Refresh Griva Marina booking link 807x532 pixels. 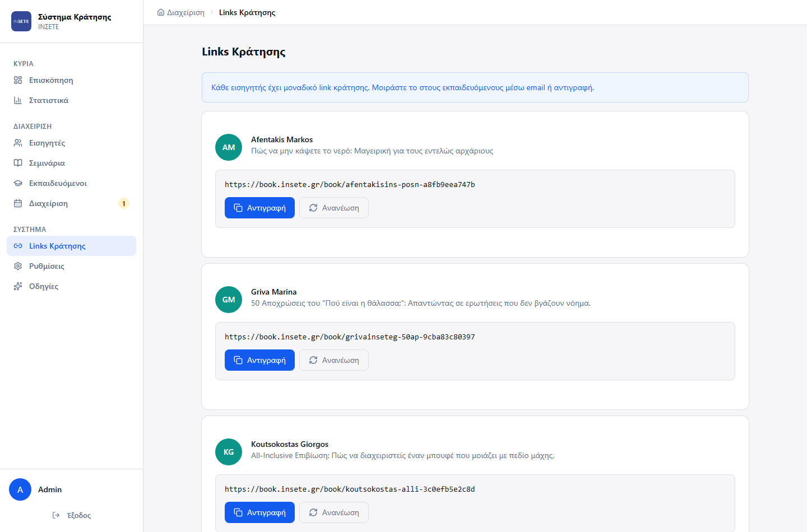click(334, 360)
